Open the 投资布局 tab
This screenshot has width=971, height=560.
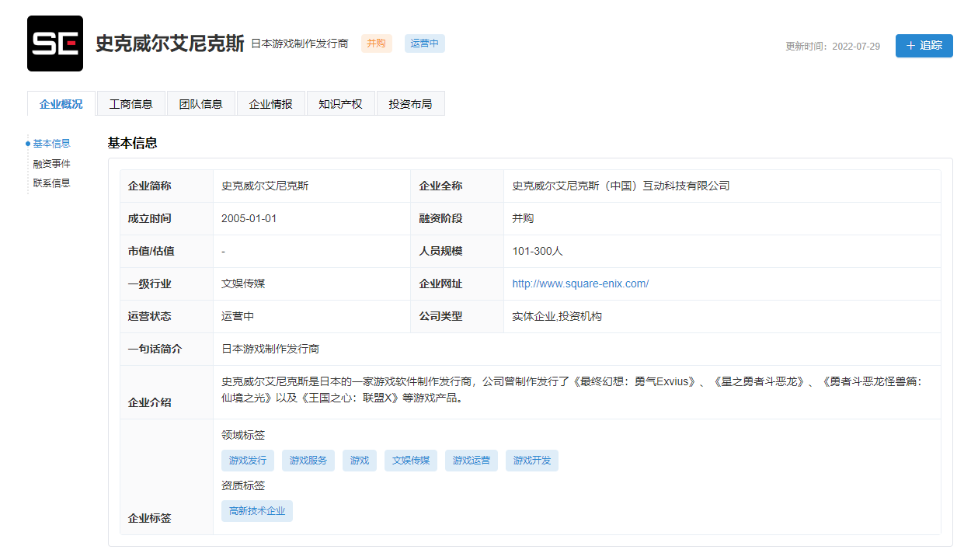point(411,104)
